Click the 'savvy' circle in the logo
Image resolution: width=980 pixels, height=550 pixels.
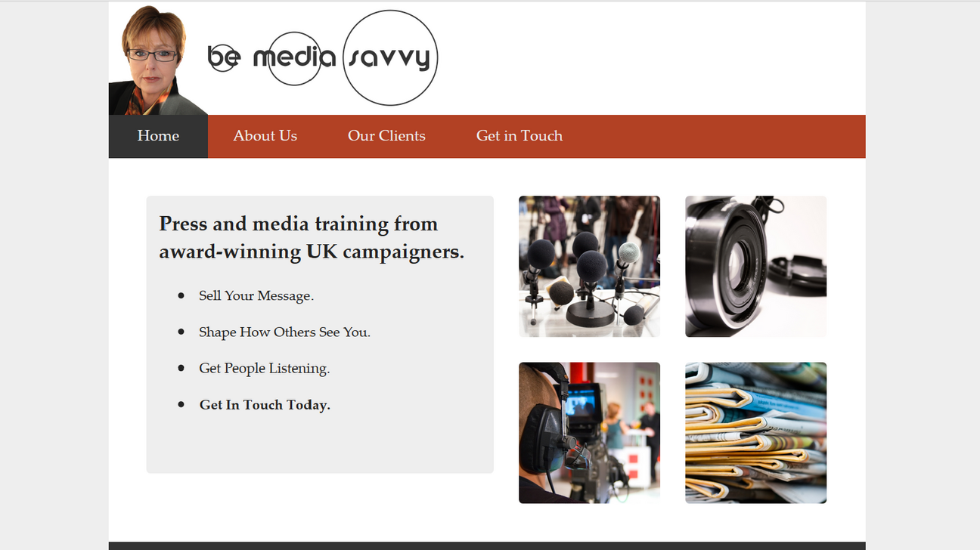[x=390, y=57]
